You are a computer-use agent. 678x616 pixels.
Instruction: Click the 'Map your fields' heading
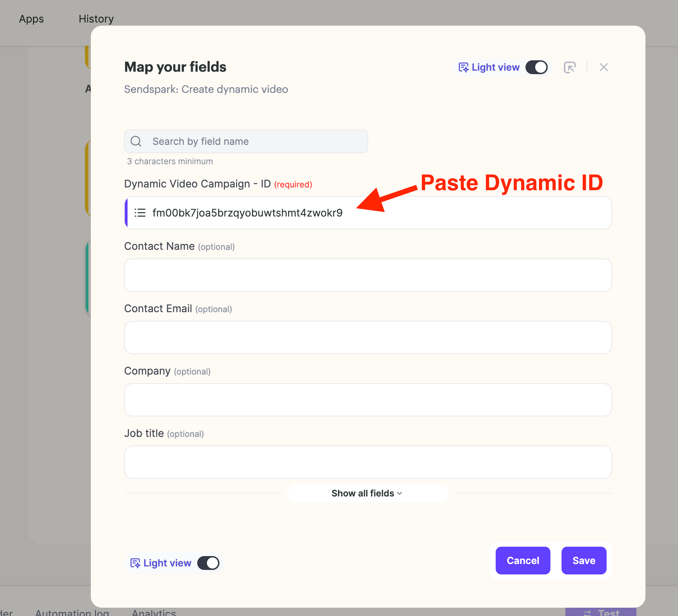click(x=175, y=67)
